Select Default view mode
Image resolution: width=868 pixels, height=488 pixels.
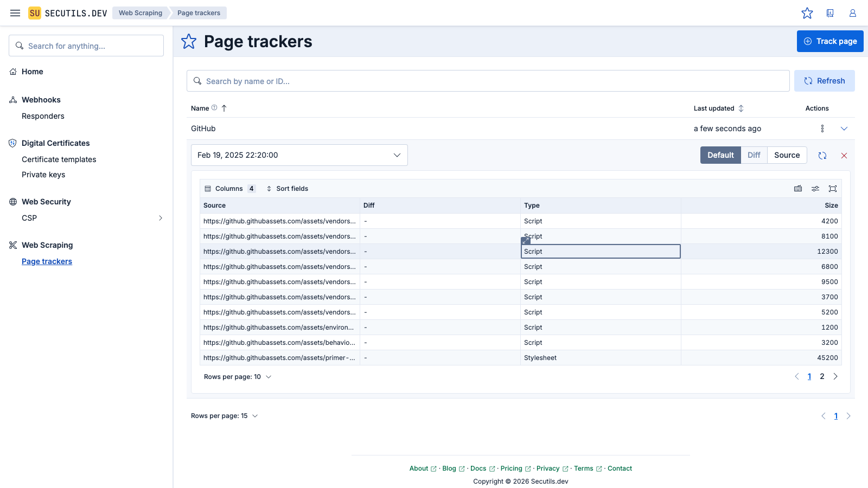click(x=720, y=155)
